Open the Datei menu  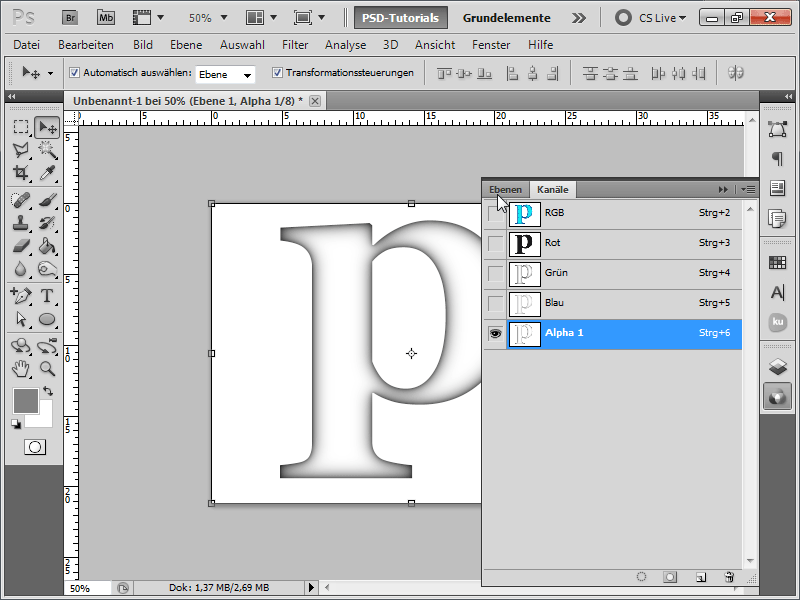point(27,45)
